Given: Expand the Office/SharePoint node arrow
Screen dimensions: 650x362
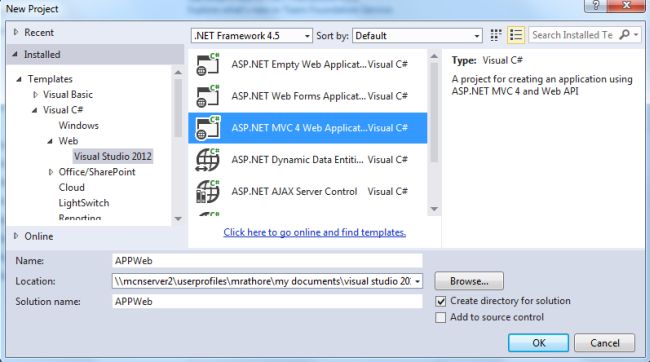Looking at the screenshot, I should [x=51, y=172].
